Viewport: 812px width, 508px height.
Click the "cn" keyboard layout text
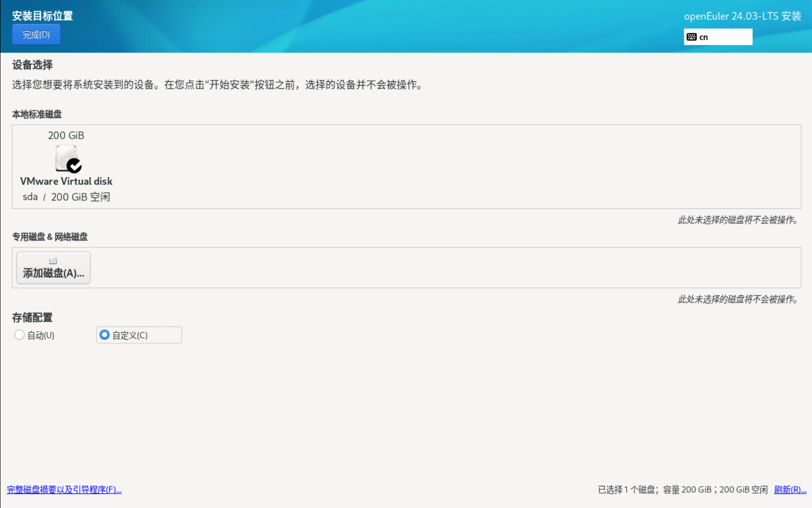[703, 38]
